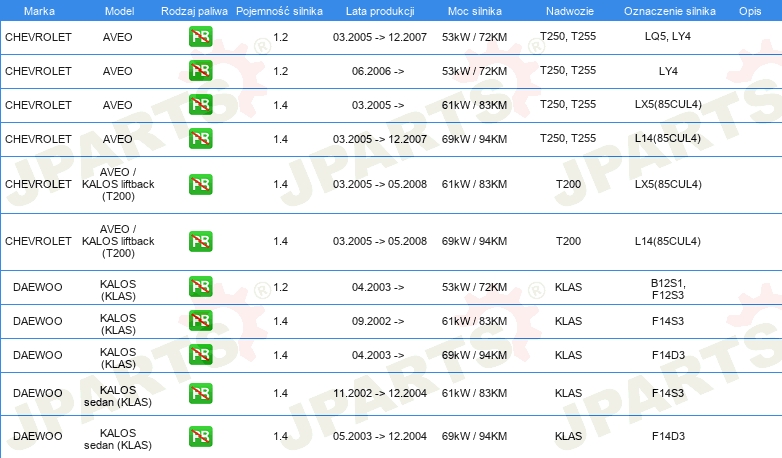Click the Model column header
The width and height of the screenshot is (782, 458).
point(119,11)
